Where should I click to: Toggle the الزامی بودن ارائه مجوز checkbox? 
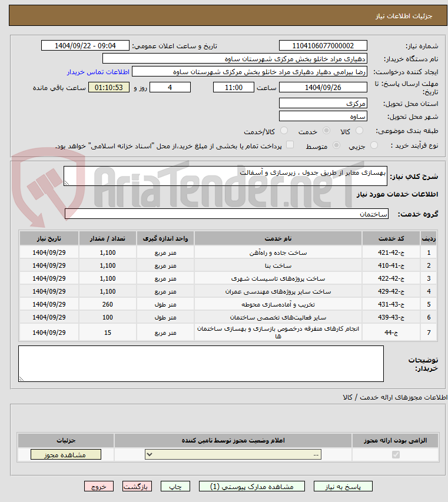[396, 454]
